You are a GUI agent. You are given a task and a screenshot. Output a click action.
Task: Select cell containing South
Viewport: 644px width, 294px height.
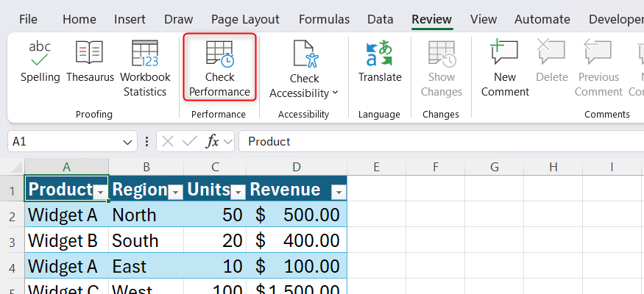pyautogui.click(x=146, y=240)
